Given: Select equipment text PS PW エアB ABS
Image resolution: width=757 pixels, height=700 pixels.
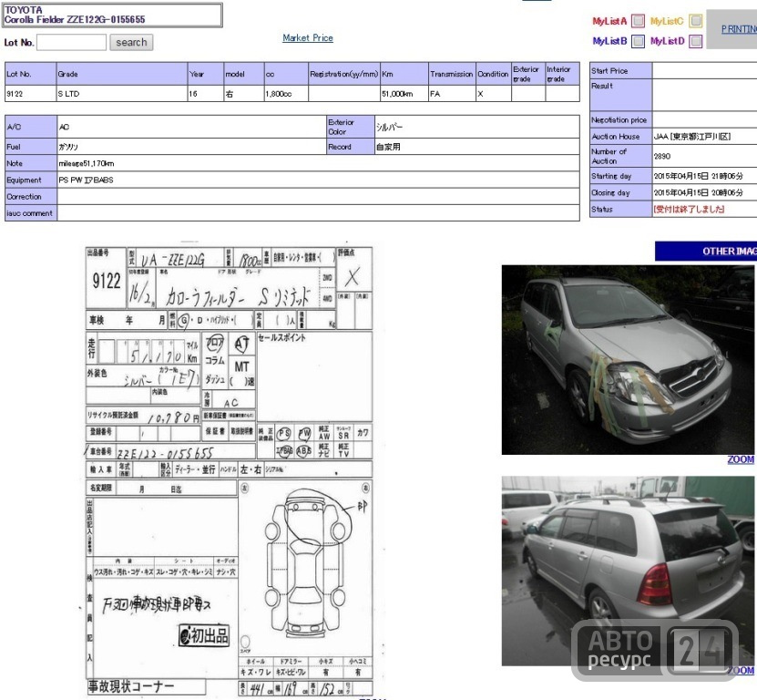Looking at the screenshot, I should (86, 180).
